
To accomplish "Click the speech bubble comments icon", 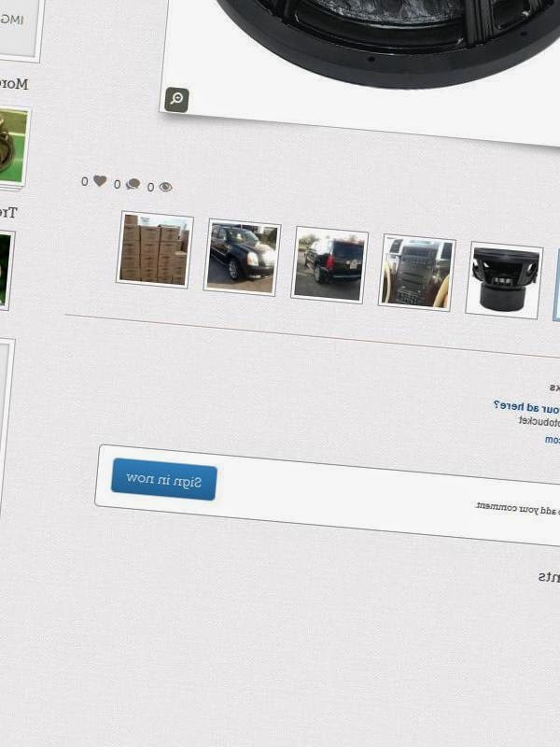I will (x=133, y=184).
